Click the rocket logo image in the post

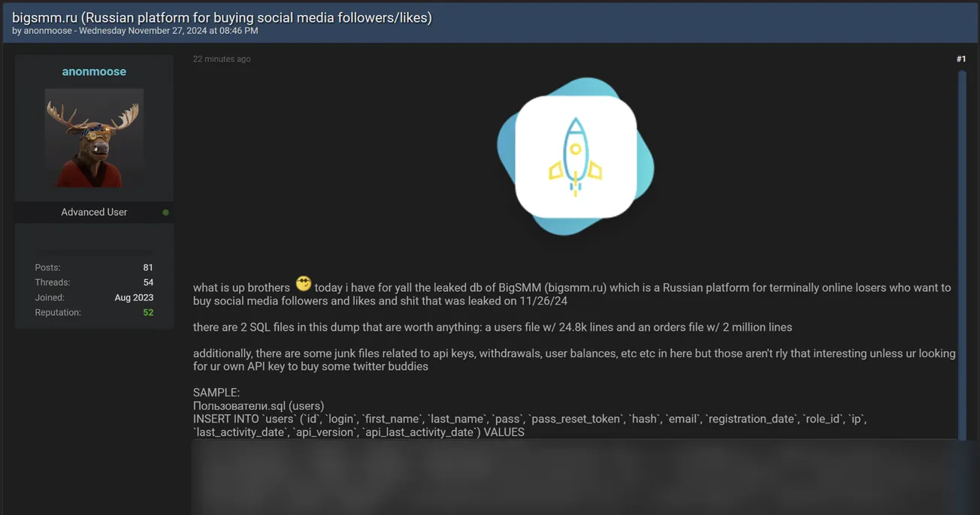pyautogui.click(x=576, y=154)
